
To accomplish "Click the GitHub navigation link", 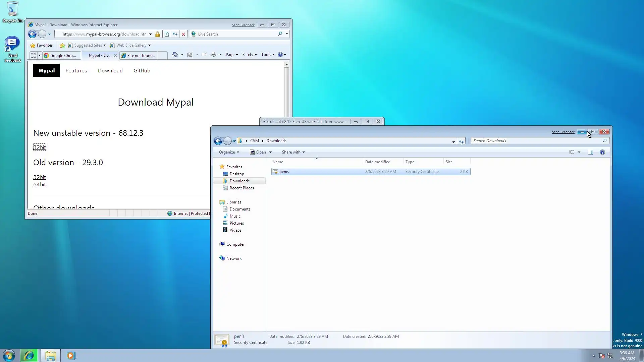I will click(142, 70).
